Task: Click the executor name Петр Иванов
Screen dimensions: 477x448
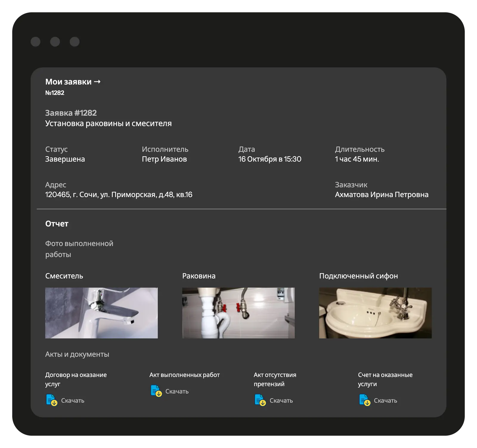Action: [164, 159]
